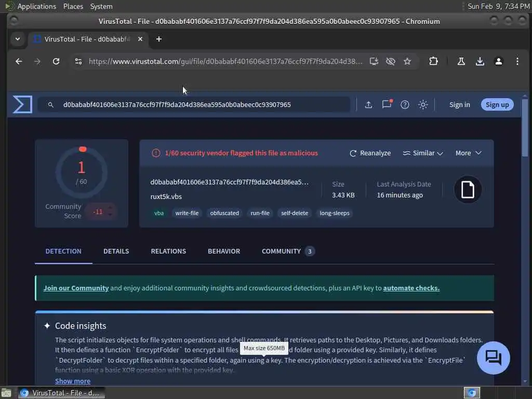Image resolution: width=532 pixels, height=399 pixels.
Task: Vote up the community score arrow
Action: coord(110,207)
